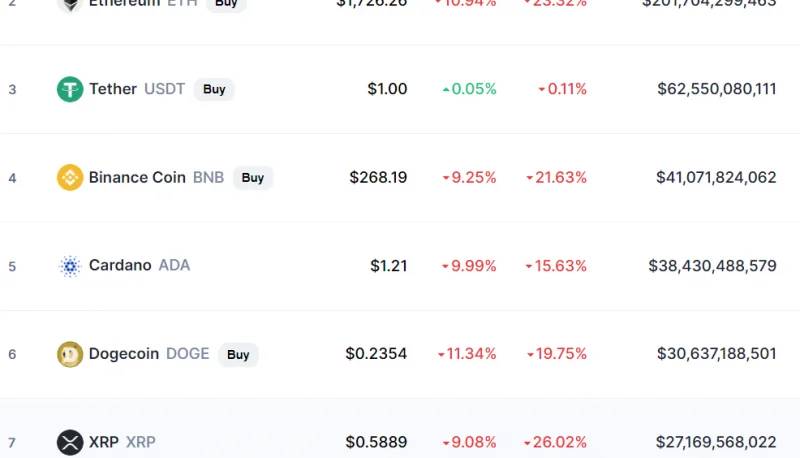Image resolution: width=800 pixels, height=458 pixels.
Task: Open the Dogecoin DOGE coin page
Action: click(x=149, y=353)
